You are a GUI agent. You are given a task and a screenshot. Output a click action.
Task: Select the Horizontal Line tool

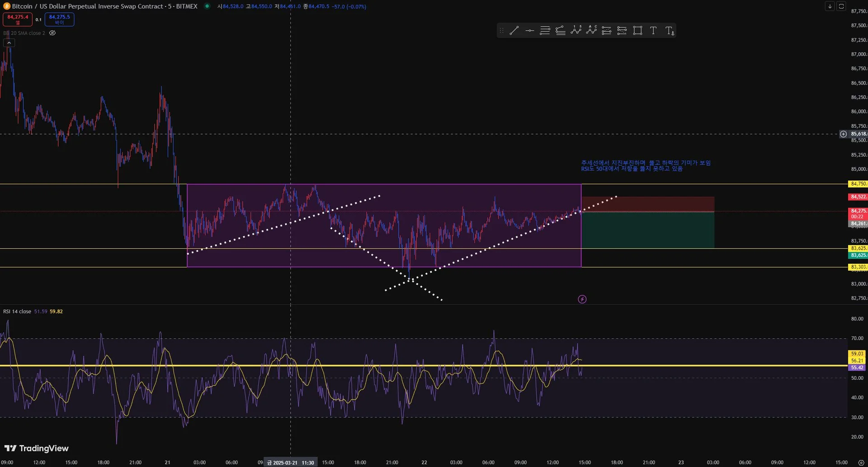(x=530, y=31)
